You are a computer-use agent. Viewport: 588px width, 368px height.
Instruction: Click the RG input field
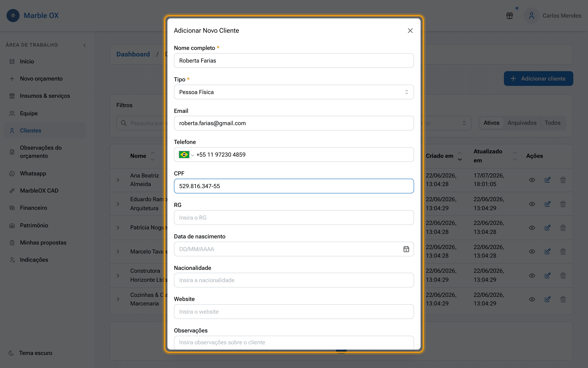294,218
